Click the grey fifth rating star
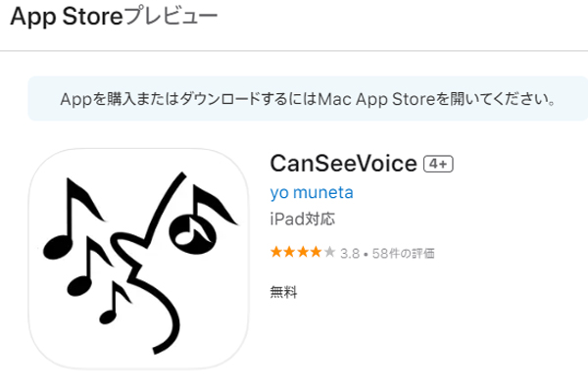 point(329,252)
